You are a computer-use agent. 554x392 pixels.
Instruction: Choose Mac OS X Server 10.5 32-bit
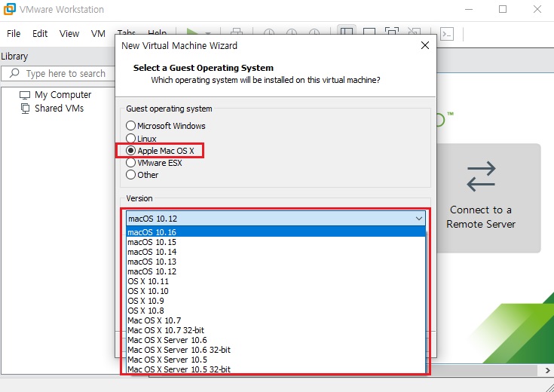276,369
